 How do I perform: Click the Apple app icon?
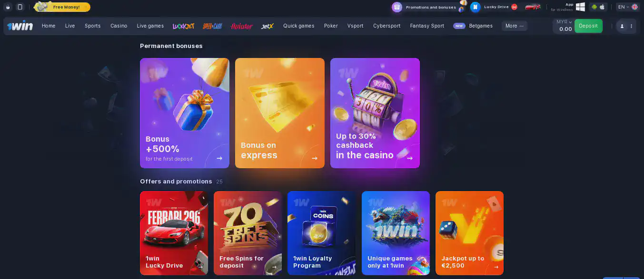tap(602, 7)
